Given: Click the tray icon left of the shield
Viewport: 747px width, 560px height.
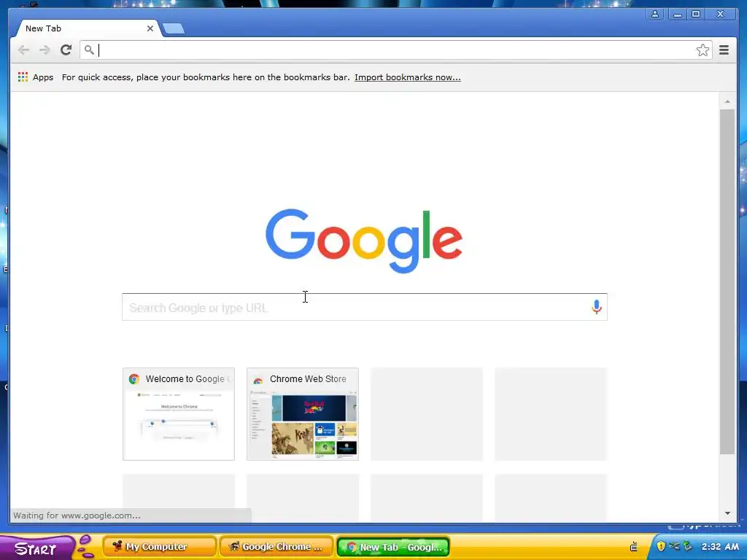Looking at the screenshot, I should (x=634, y=546).
